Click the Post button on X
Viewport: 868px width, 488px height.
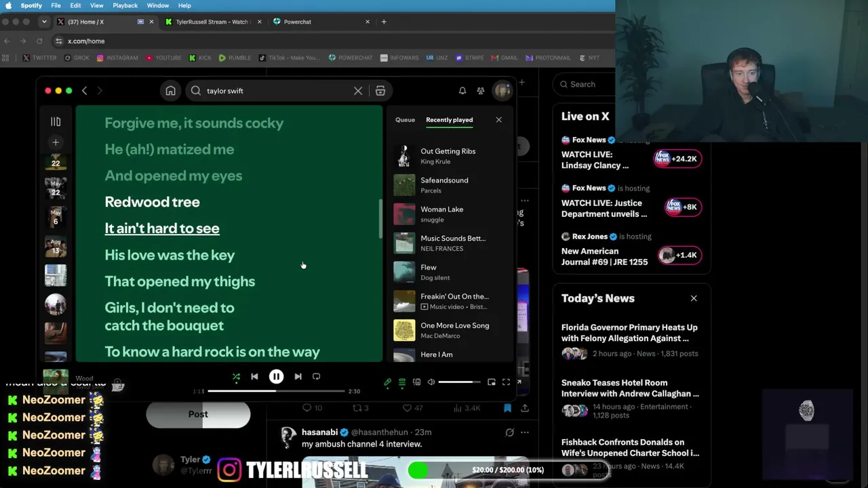point(198,414)
